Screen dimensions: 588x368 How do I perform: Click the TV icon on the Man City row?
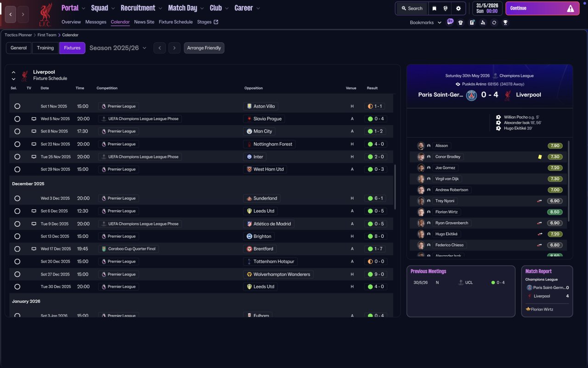click(34, 131)
